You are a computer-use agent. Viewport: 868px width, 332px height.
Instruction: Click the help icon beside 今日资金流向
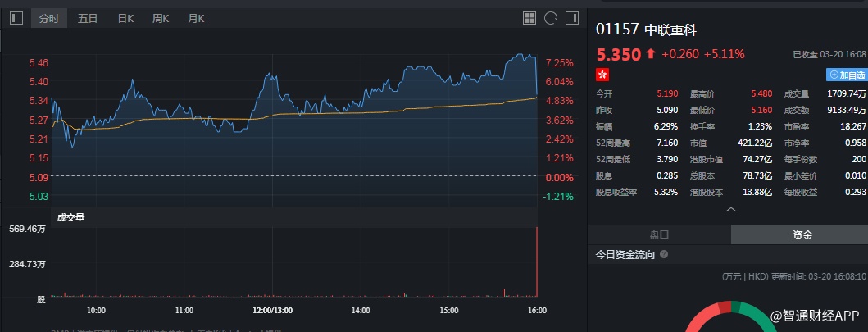coord(664,255)
